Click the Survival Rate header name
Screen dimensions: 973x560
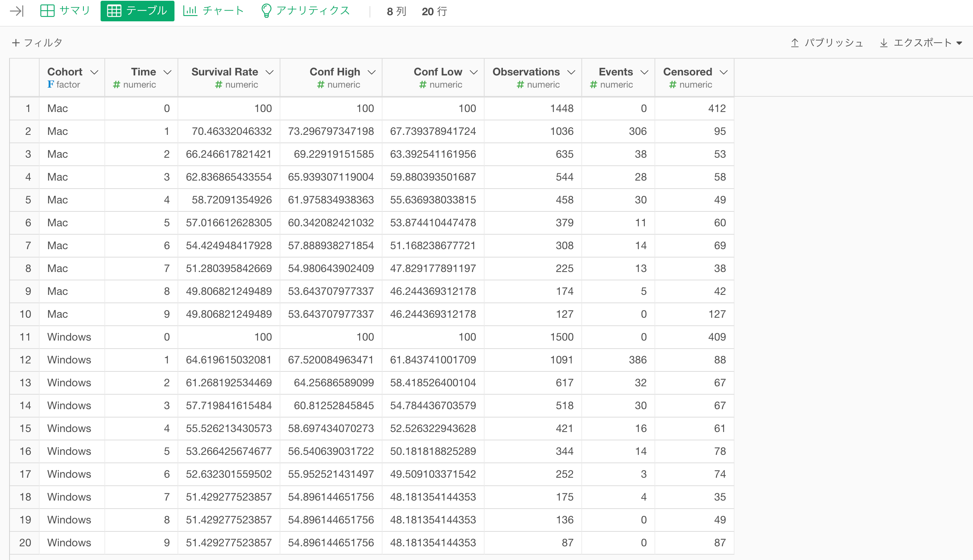tap(225, 72)
